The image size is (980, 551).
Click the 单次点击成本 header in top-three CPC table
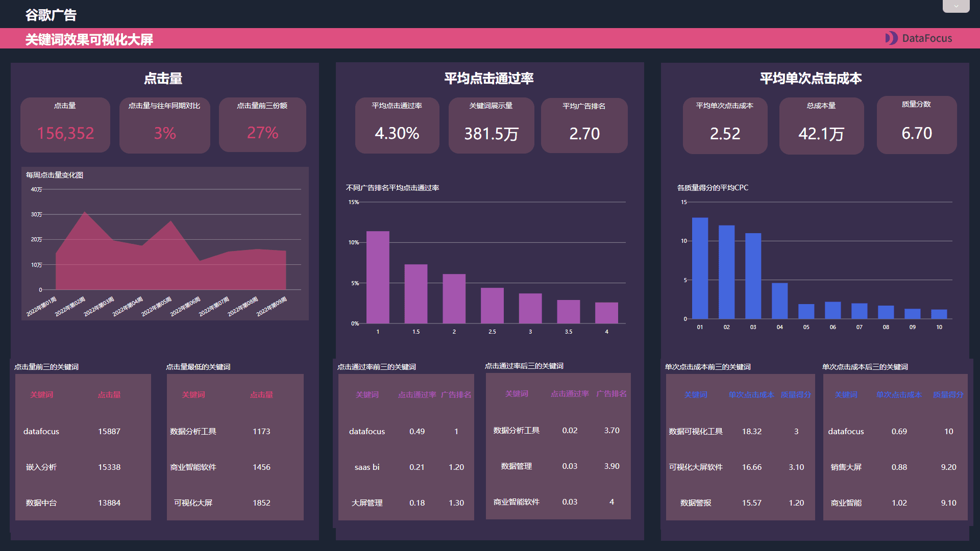(751, 395)
